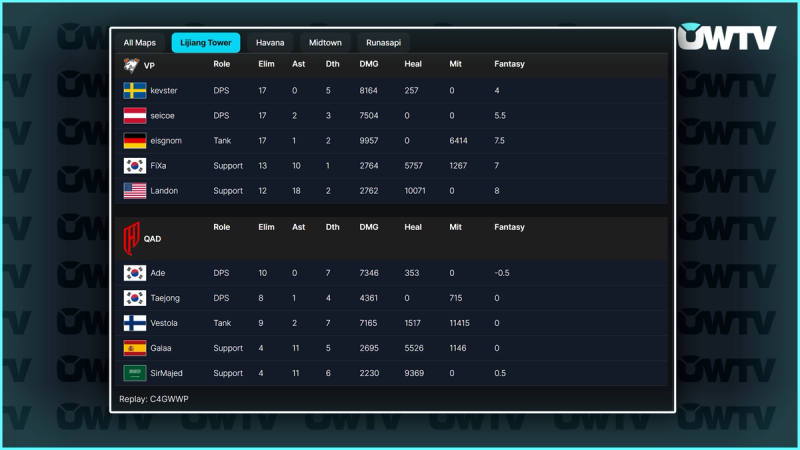800x450 pixels.
Task: Click the Korean flag beside Ade
Action: pos(135,273)
